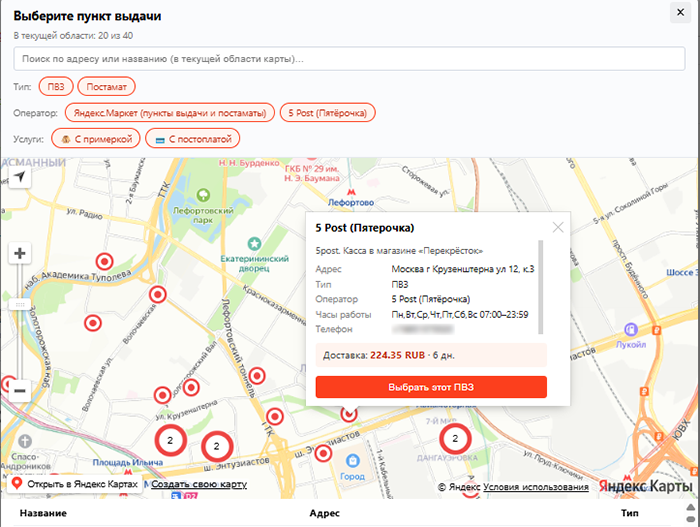Select marker on Волочаевская street upper end
700x527 pixels.
(158, 295)
